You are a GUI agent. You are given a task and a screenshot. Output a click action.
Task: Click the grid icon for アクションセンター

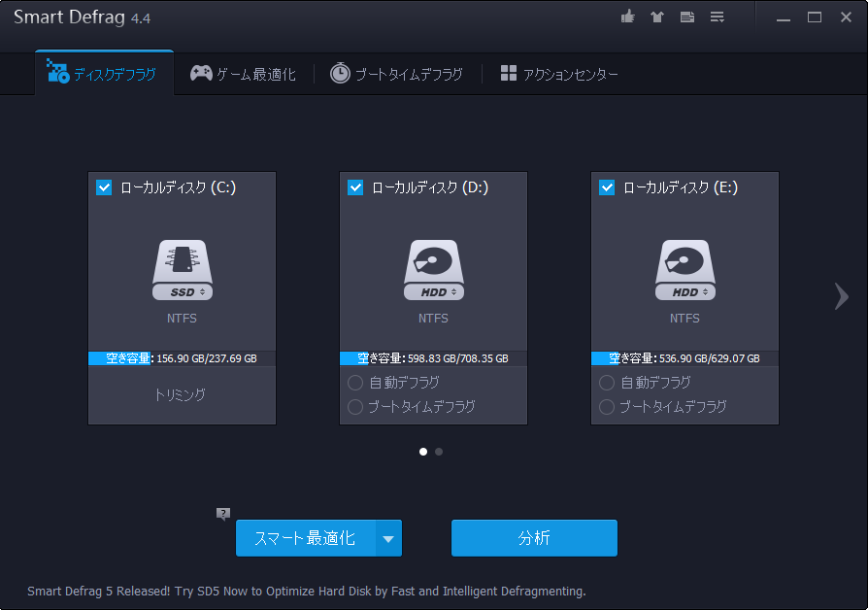pyautogui.click(x=508, y=73)
